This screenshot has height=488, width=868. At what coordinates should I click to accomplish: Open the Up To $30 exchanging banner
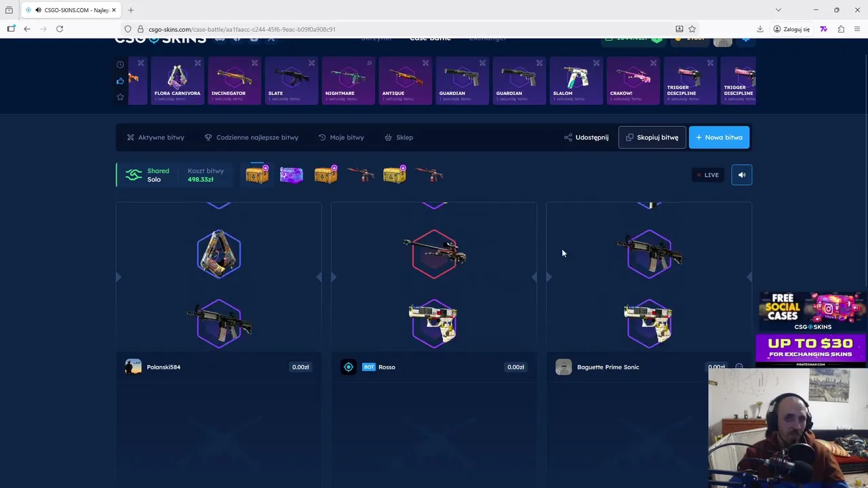pyautogui.click(x=812, y=350)
